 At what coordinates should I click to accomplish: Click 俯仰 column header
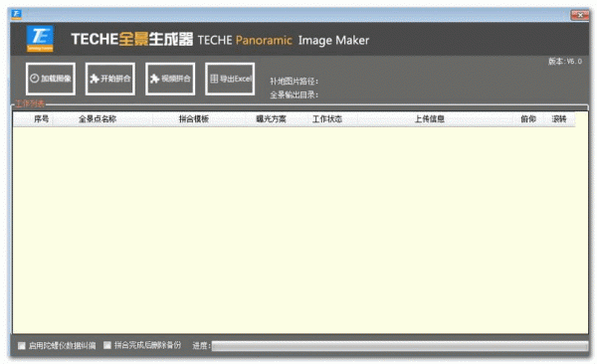coord(528,119)
